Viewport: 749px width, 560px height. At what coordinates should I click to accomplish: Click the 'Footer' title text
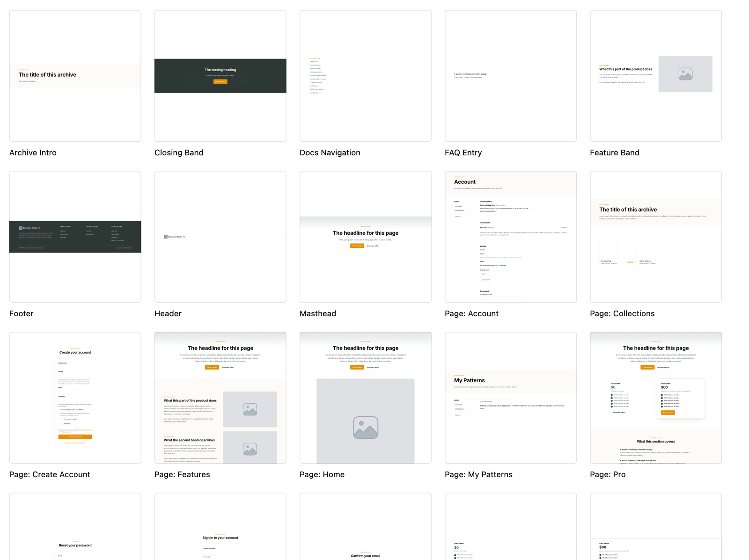tap(21, 313)
